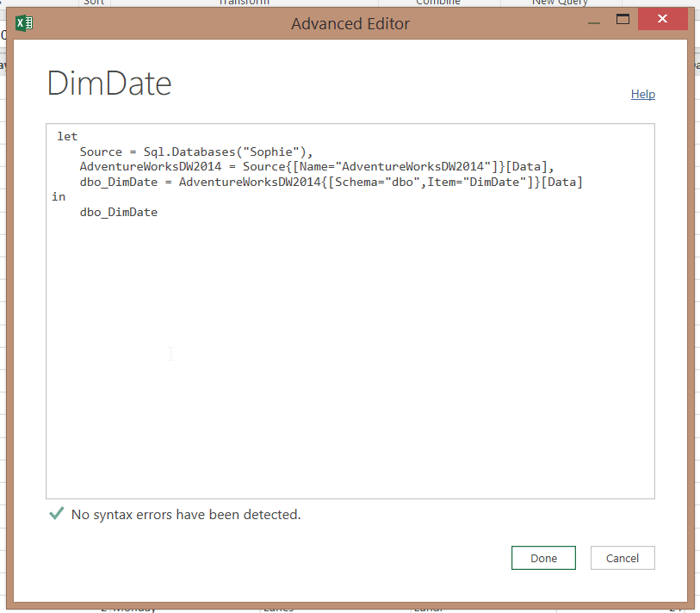The width and height of the screenshot is (700, 613).
Task: Maximize the Advanced Editor window
Action: coord(623,19)
